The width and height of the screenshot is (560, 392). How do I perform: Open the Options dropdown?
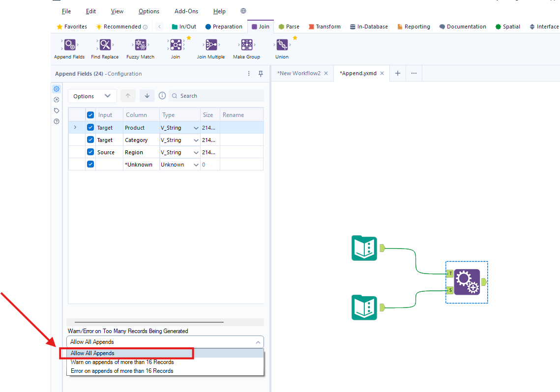[x=92, y=96]
